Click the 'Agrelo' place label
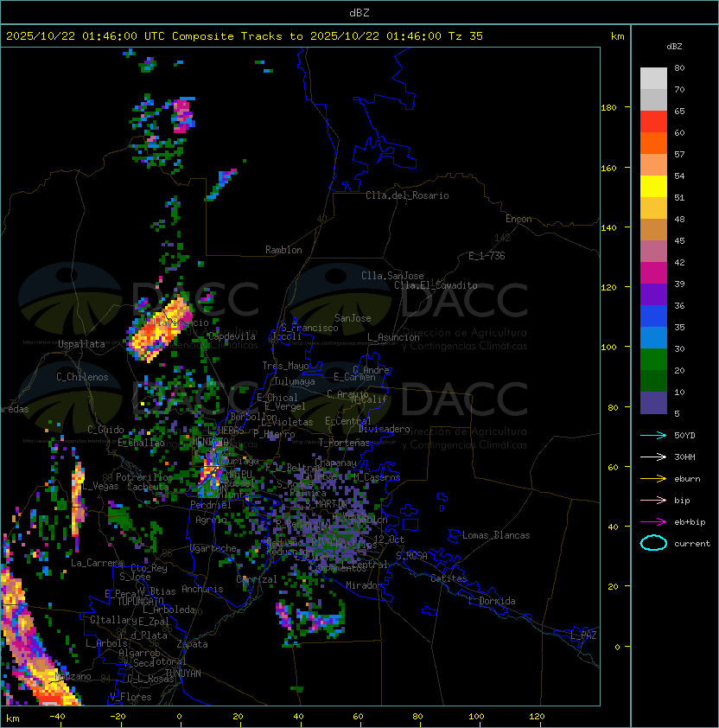Screen dimensions: 719x728 pyautogui.click(x=211, y=520)
